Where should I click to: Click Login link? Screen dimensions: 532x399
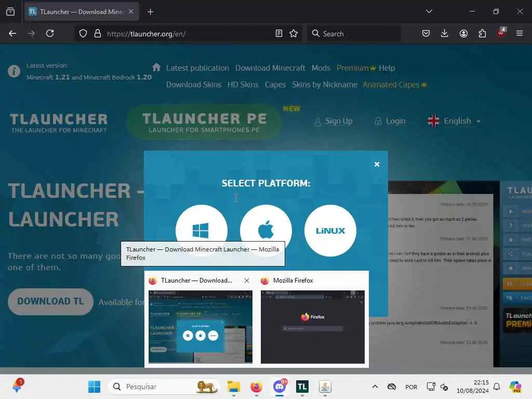click(x=390, y=121)
